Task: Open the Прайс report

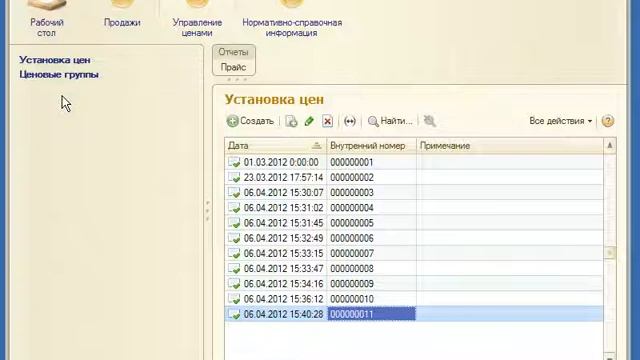Action: point(233,67)
